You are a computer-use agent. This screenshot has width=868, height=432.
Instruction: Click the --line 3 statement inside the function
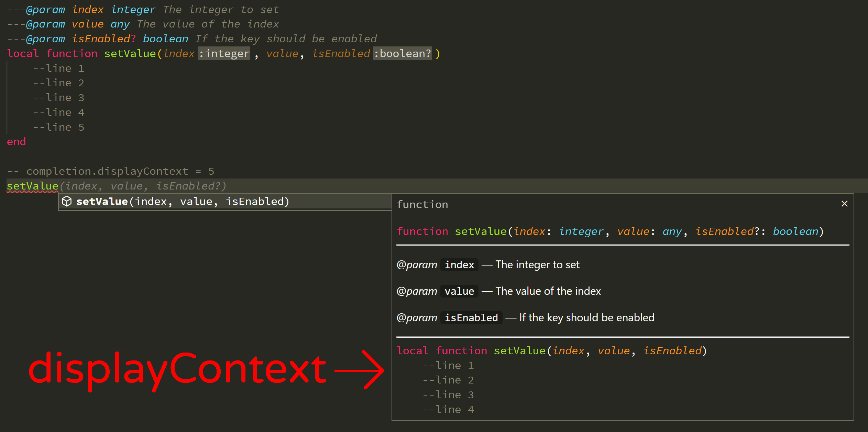pos(59,97)
